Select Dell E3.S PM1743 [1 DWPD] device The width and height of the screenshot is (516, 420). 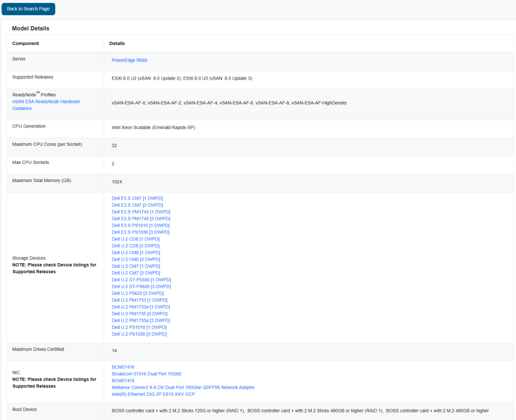click(x=141, y=212)
